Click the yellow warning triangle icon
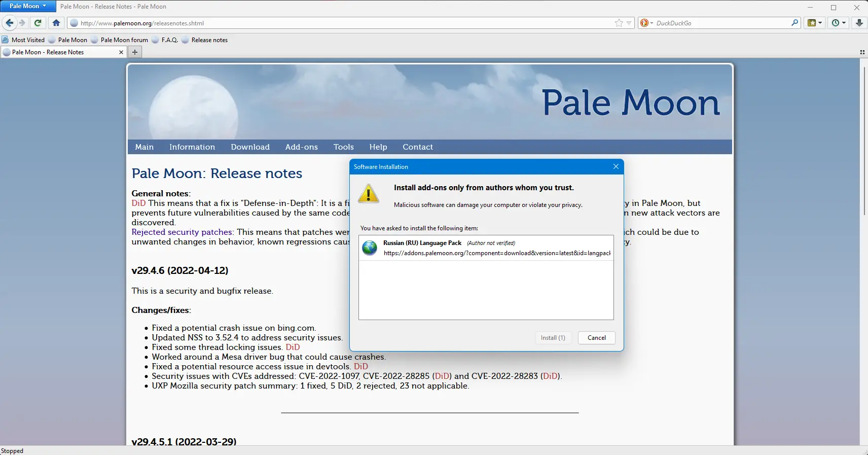The width and height of the screenshot is (868, 455). [369, 193]
